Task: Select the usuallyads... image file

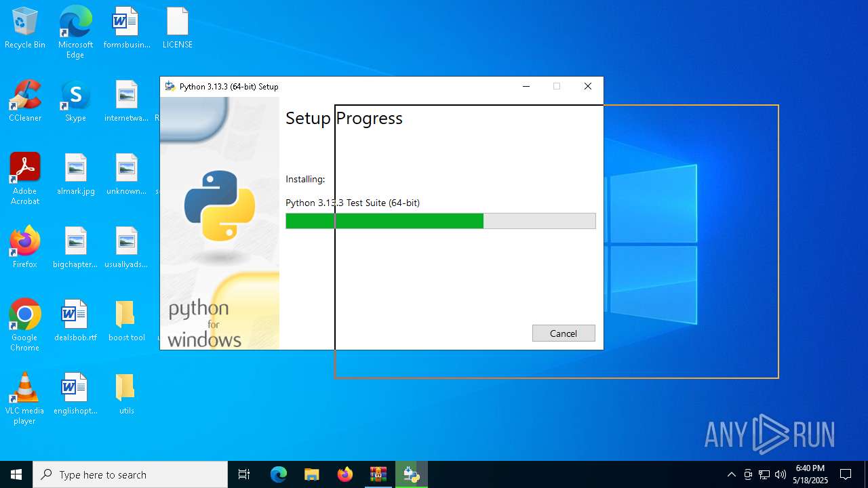Action: click(x=127, y=248)
